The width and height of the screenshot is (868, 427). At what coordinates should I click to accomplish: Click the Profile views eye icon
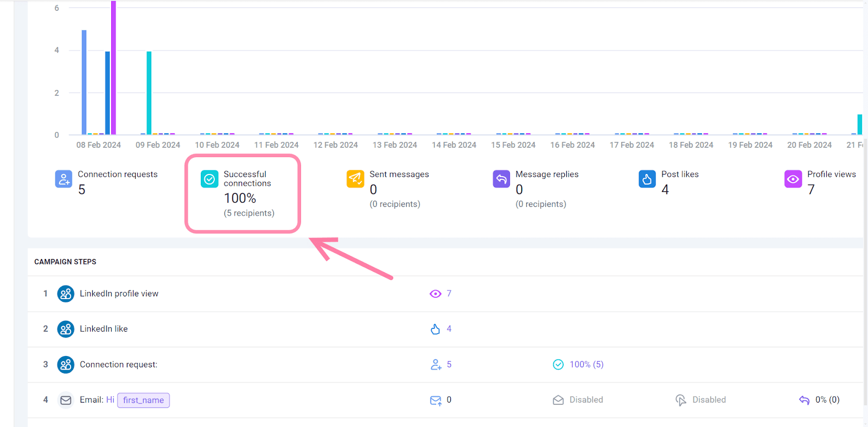click(793, 179)
